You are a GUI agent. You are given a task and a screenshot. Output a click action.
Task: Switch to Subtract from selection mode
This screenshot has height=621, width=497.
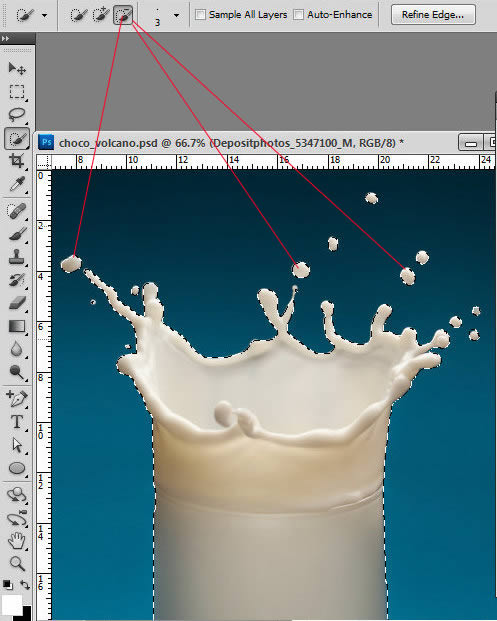click(123, 15)
